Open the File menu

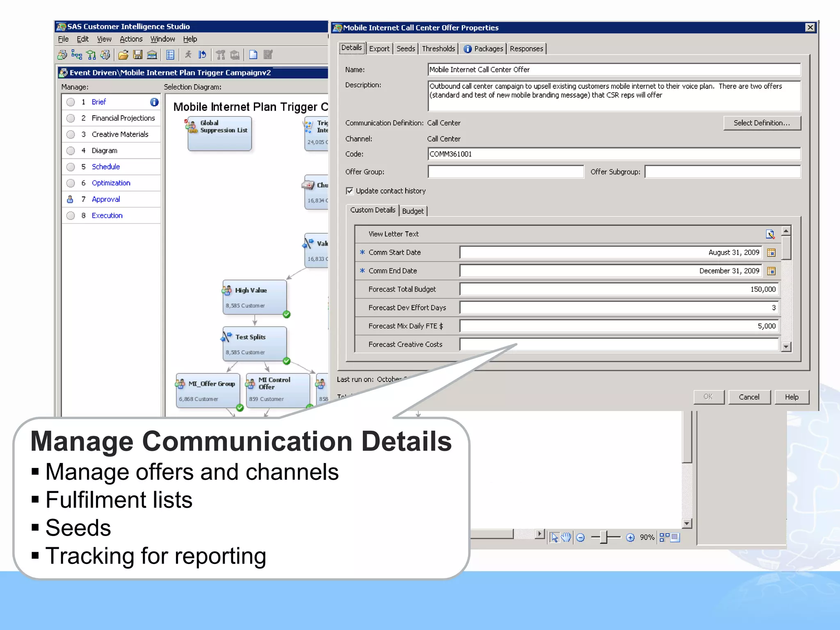click(63, 39)
